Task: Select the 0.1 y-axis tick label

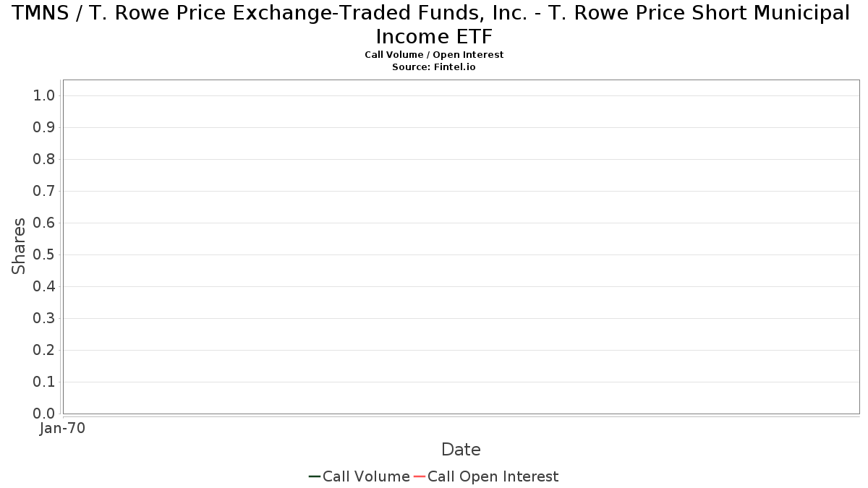Action: [44, 382]
